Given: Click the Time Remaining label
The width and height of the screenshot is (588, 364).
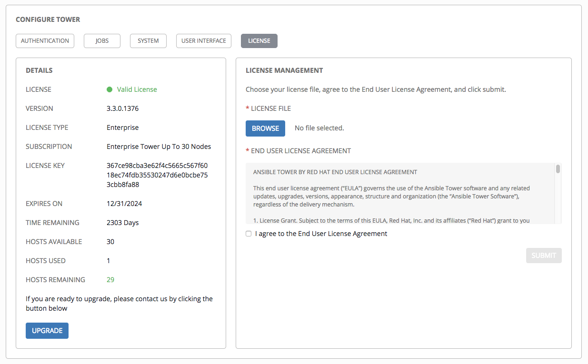Looking at the screenshot, I should coord(52,223).
